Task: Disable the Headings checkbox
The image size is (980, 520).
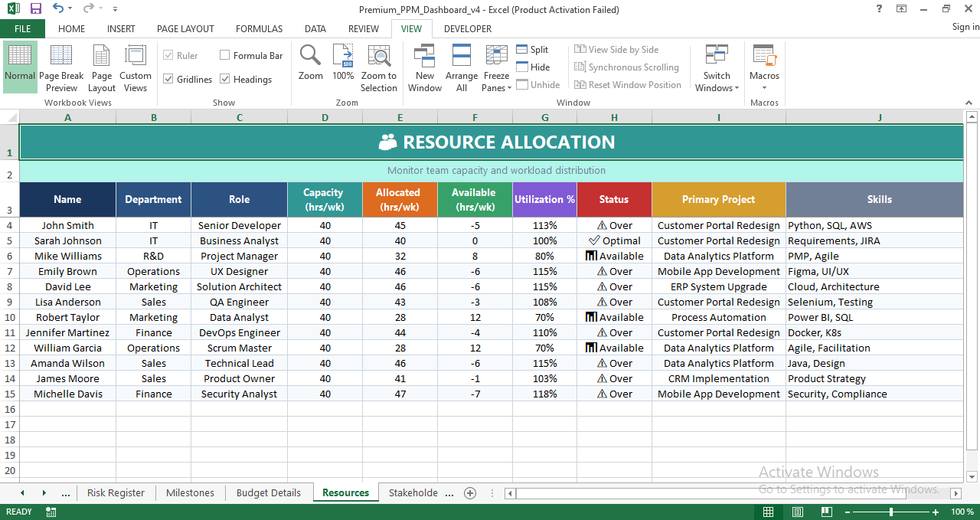Action: coord(225,79)
